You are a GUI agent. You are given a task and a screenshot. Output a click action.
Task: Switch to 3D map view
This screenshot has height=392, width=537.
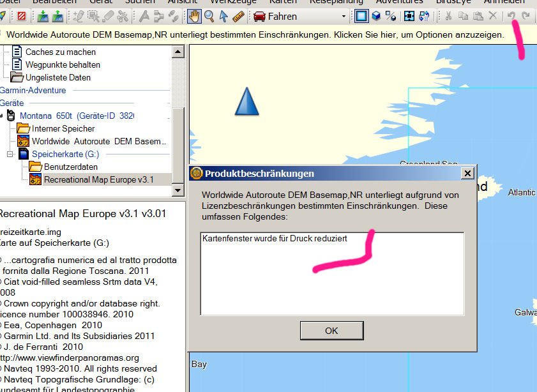click(377, 17)
